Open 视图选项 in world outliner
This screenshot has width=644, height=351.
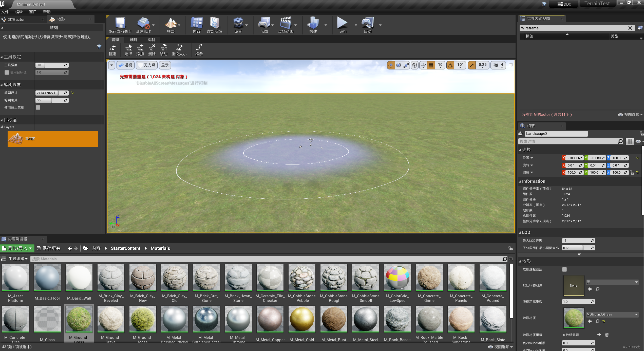pyautogui.click(x=630, y=115)
